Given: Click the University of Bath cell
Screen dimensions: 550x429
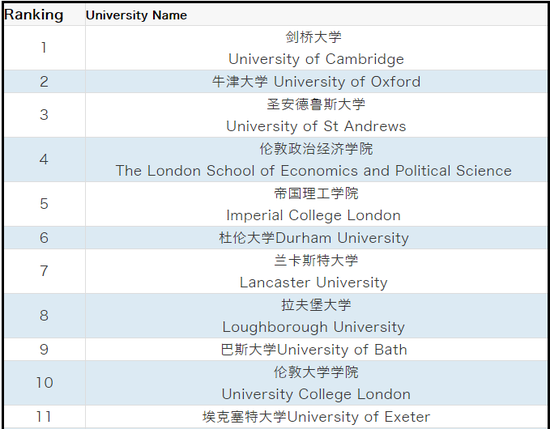Looking at the screenshot, I should coord(316,349).
